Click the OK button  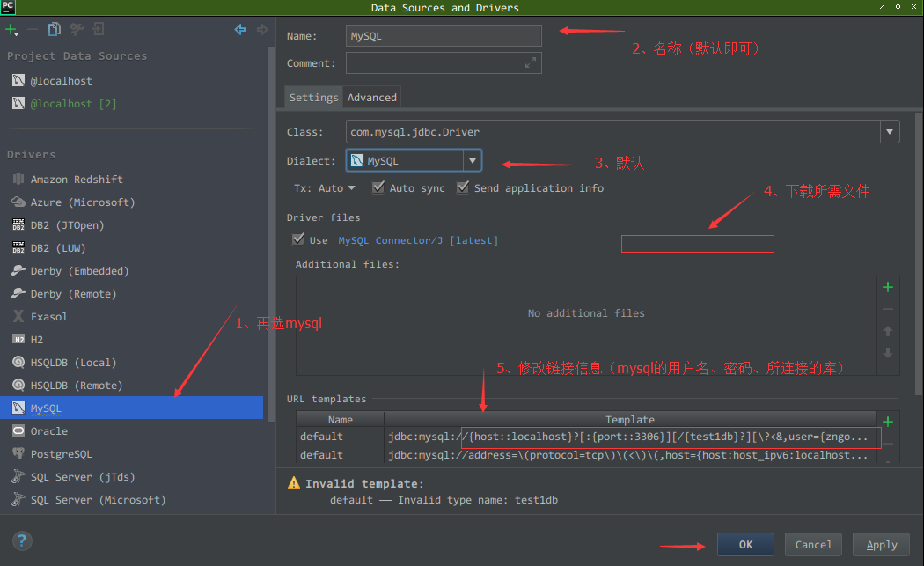(x=745, y=545)
